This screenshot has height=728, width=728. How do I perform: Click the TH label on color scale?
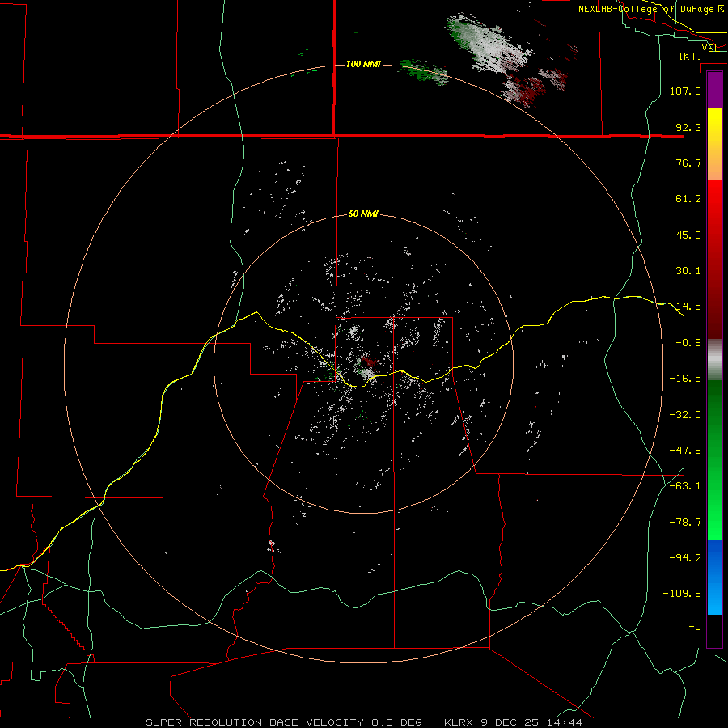(x=695, y=630)
